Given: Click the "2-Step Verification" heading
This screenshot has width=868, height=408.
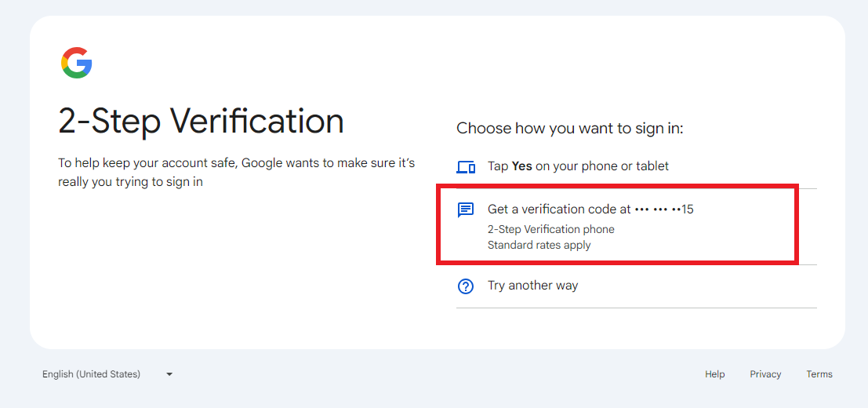Looking at the screenshot, I should click(x=202, y=122).
